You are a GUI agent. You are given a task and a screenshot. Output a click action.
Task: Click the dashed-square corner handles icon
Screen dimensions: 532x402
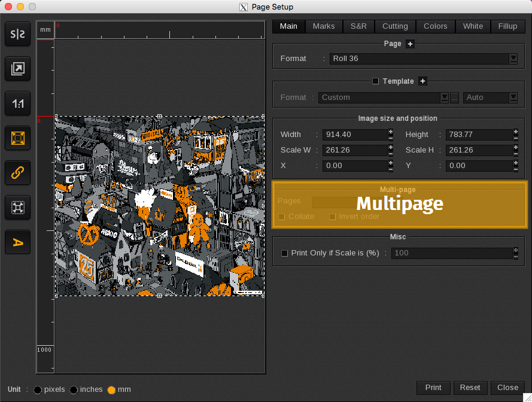pyautogui.click(x=18, y=208)
